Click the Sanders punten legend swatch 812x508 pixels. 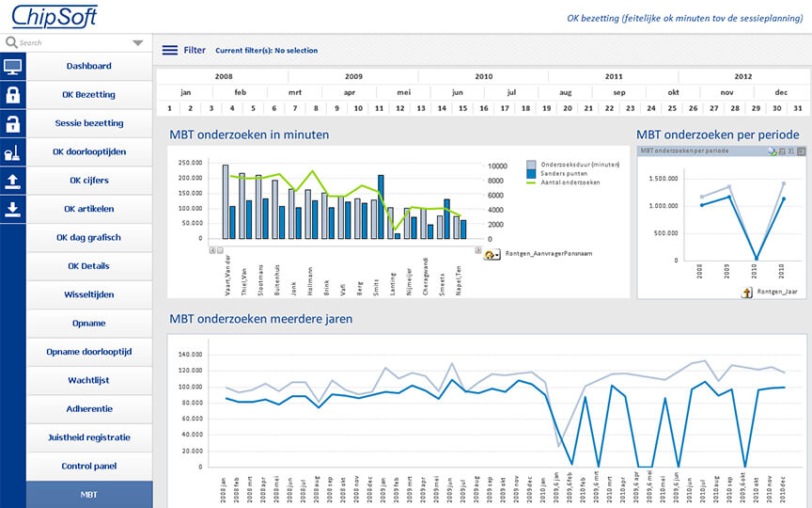click(531, 174)
